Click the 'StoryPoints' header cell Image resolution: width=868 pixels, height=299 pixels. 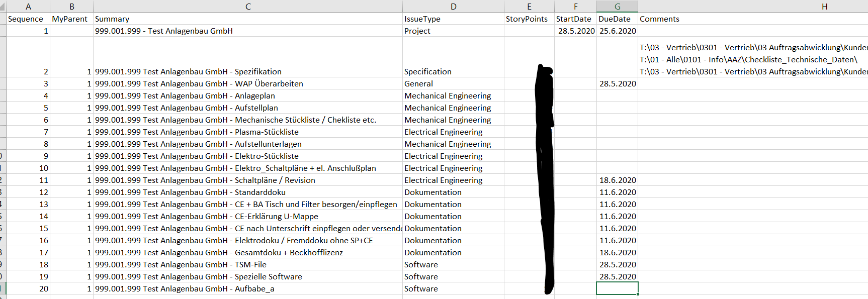(529, 19)
